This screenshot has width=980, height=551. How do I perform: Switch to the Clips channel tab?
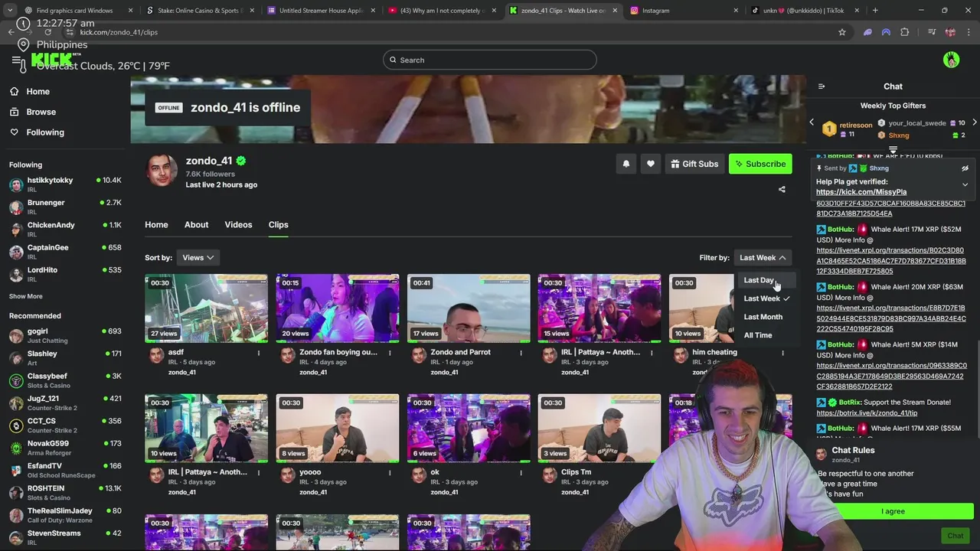[278, 225]
